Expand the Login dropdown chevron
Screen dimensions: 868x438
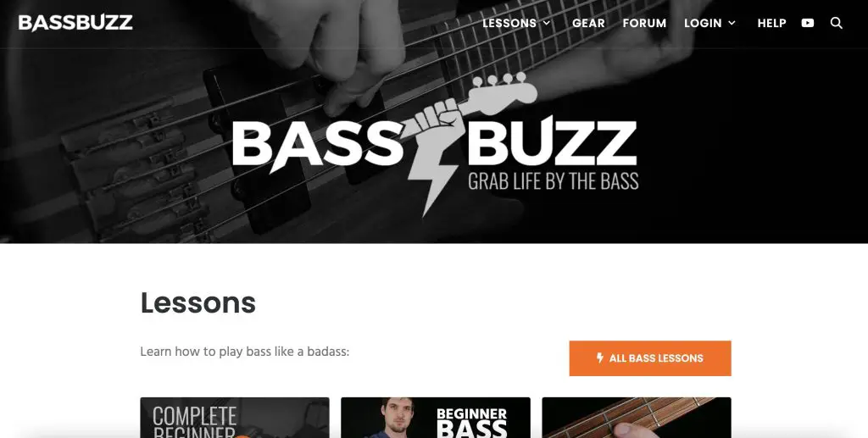pyautogui.click(x=732, y=23)
